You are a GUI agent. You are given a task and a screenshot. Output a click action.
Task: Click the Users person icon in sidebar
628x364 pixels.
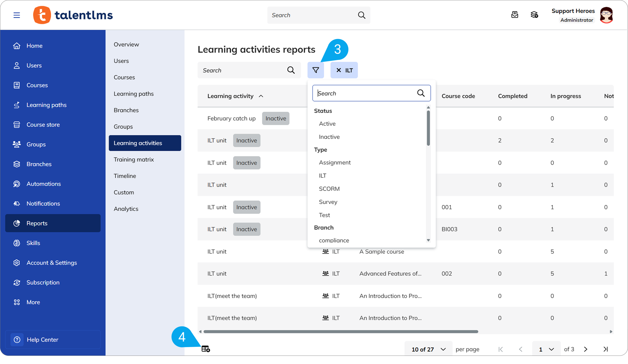point(17,65)
